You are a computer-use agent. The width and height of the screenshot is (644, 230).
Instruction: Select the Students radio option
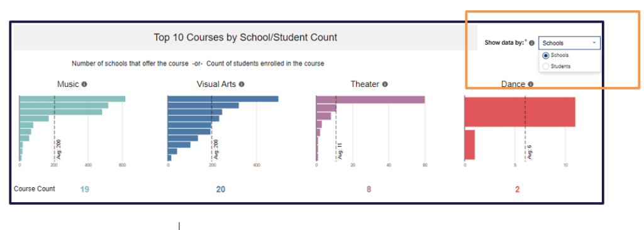coord(546,66)
